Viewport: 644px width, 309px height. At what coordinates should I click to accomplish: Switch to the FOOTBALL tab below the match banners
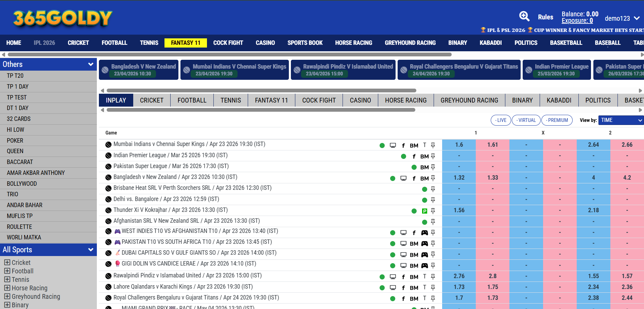[x=192, y=100]
